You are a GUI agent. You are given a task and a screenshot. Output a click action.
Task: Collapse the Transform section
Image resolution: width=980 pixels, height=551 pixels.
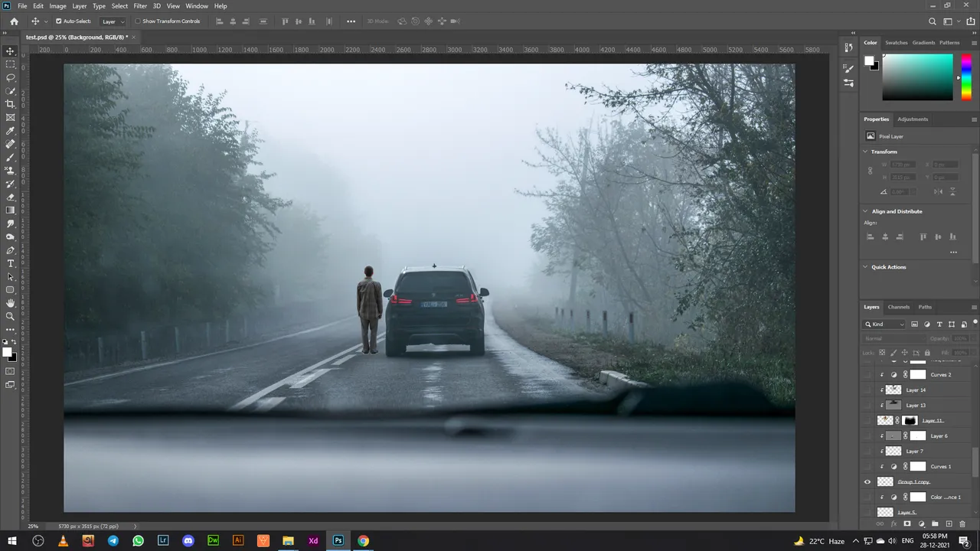[866, 152]
